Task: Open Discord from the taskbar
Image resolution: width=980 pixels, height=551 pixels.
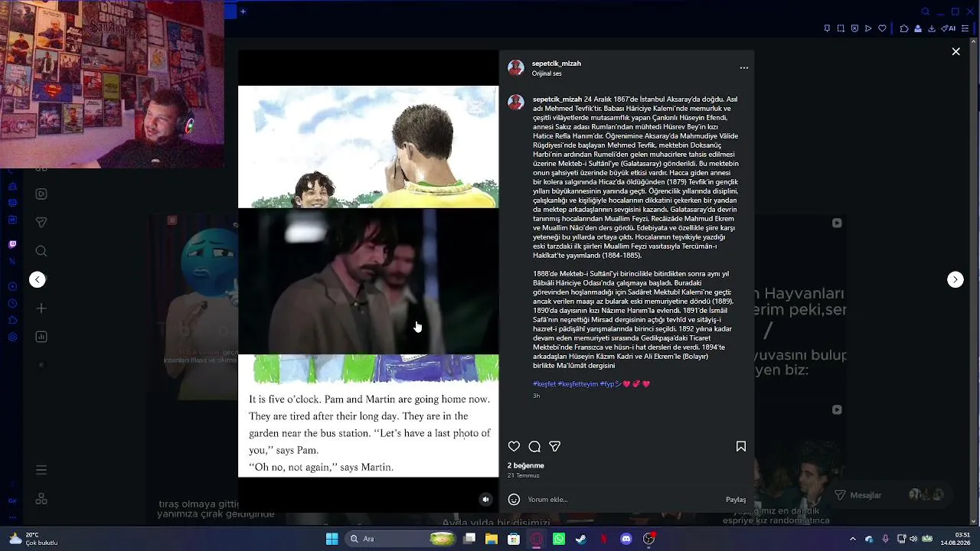Action: (626, 539)
